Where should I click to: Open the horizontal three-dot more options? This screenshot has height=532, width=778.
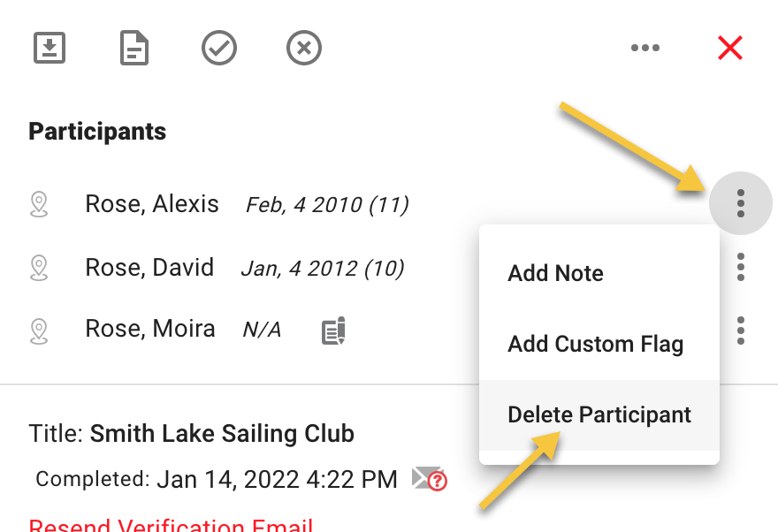pyautogui.click(x=645, y=48)
